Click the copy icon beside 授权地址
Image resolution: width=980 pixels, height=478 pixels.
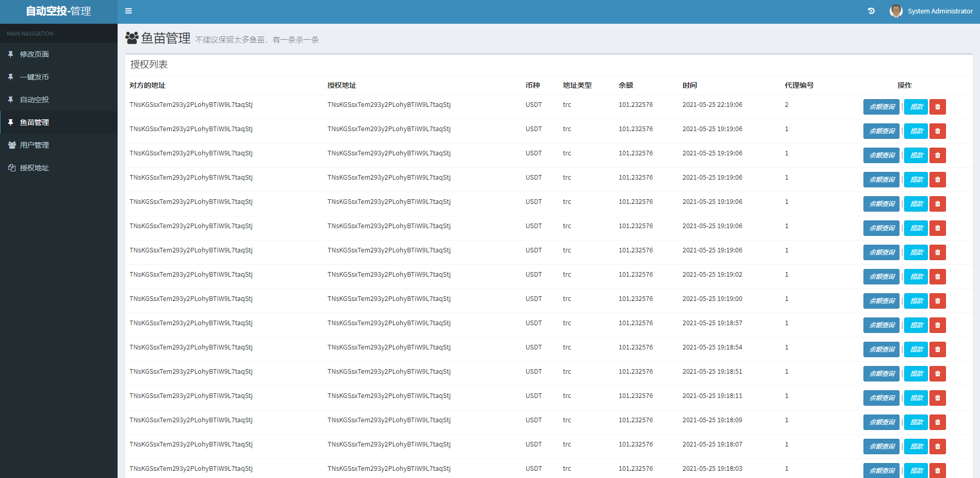12,168
